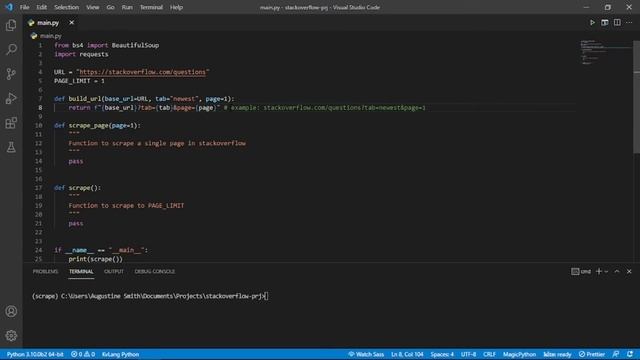Click main.py in the breadcrumb

pyautogui.click(x=50, y=36)
